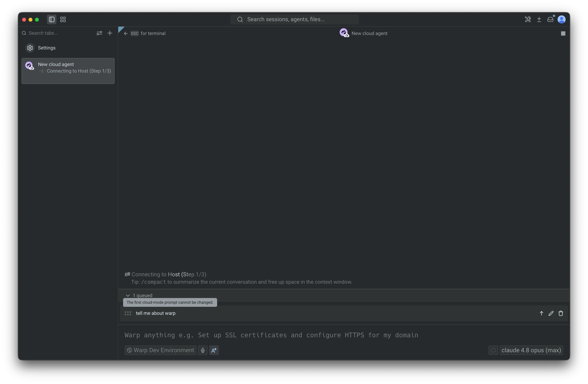This screenshot has height=384, width=588.
Task: Send queued prompt now with up arrow
Action: (x=541, y=313)
